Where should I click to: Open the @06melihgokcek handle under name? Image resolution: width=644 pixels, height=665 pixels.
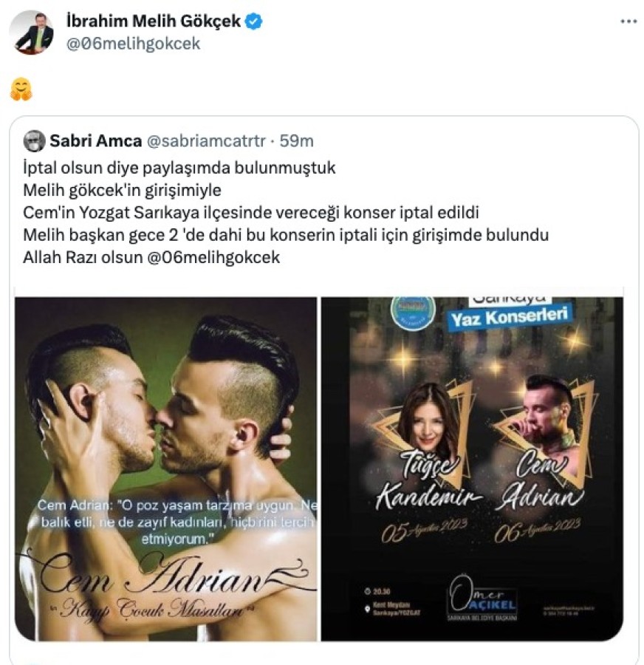coord(133,44)
